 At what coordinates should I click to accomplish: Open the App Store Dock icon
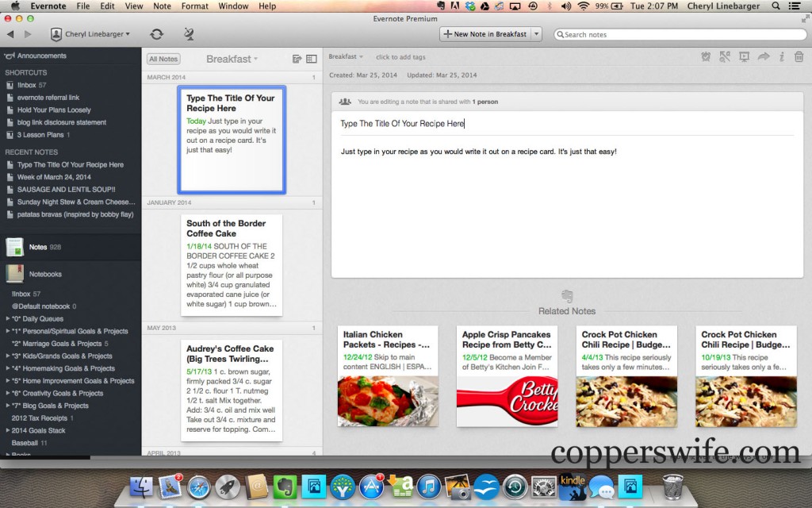[x=371, y=487]
